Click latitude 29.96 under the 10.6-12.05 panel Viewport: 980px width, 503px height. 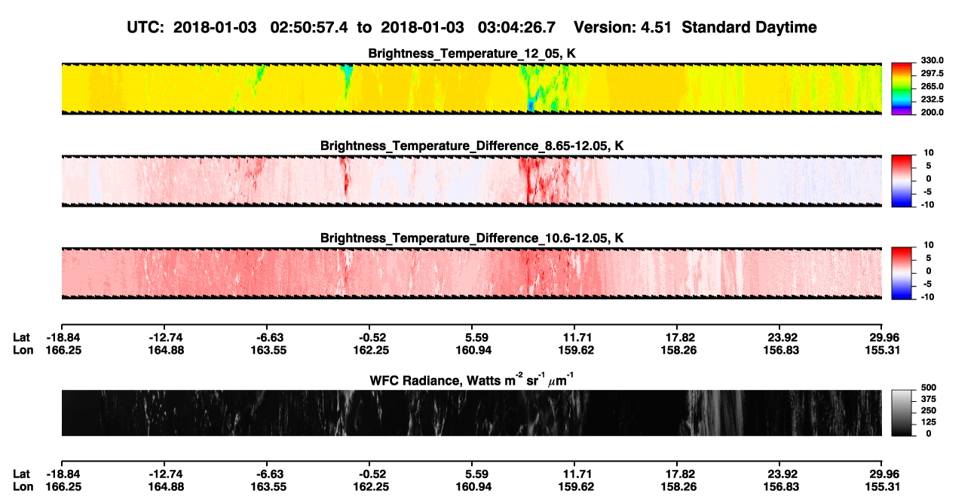pyautogui.click(x=885, y=338)
